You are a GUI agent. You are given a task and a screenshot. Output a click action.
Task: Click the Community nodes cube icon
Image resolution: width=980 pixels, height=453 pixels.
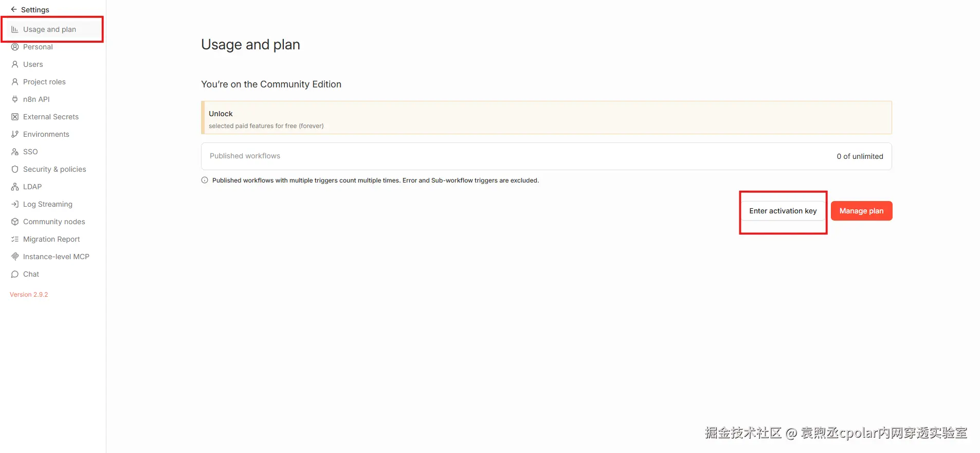tap(15, 222)
